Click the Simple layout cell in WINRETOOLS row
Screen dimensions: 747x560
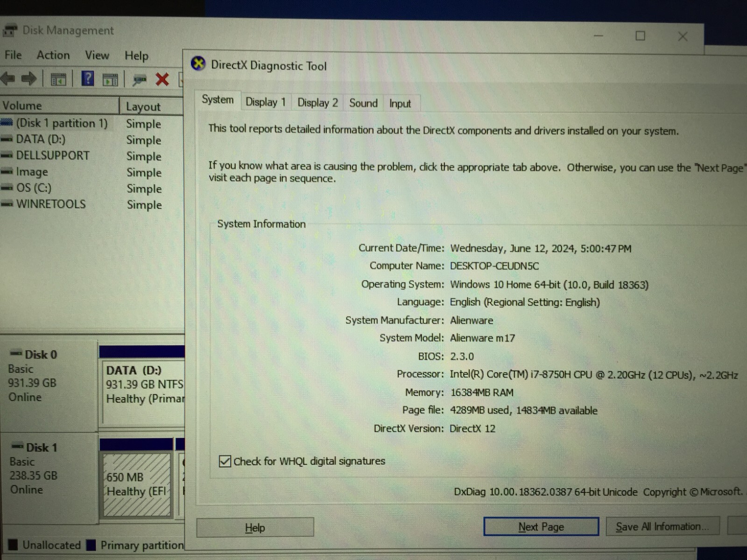144,205
